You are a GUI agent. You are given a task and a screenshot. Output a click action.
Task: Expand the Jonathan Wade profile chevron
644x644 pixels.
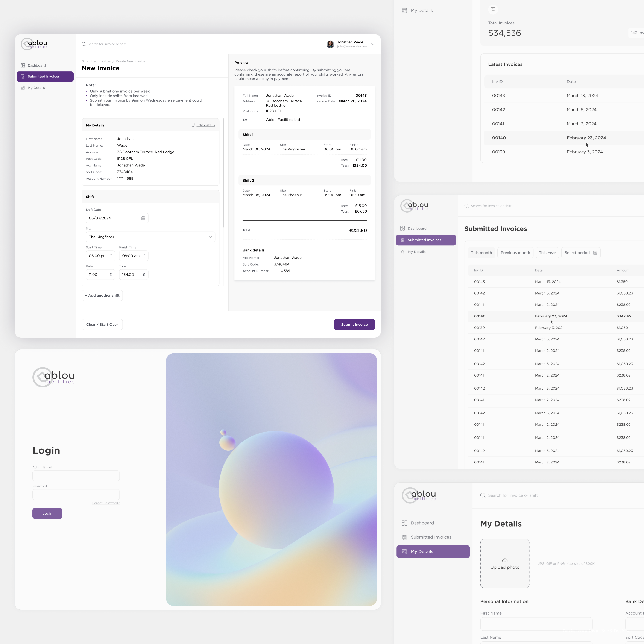[x=373, y=44]
